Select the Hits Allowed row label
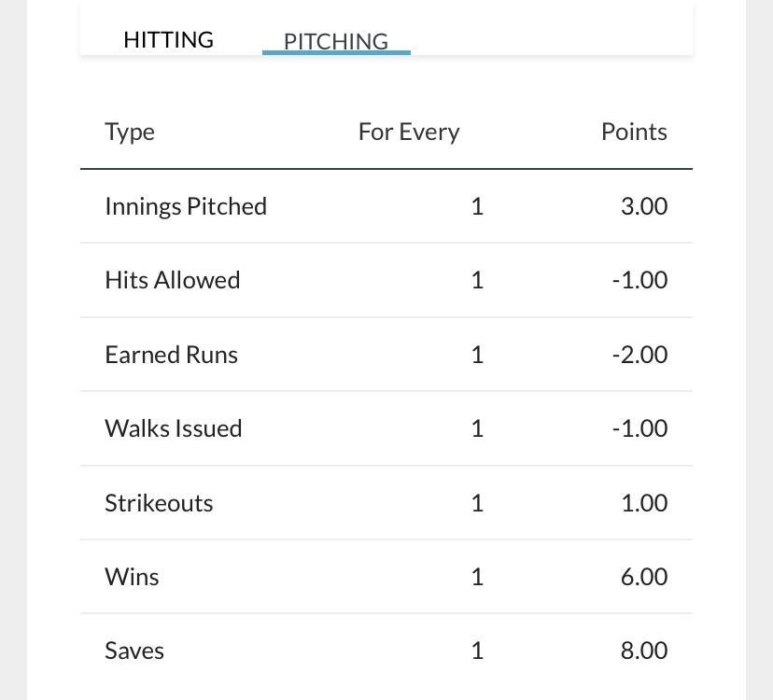 click(x=172, y=280)
